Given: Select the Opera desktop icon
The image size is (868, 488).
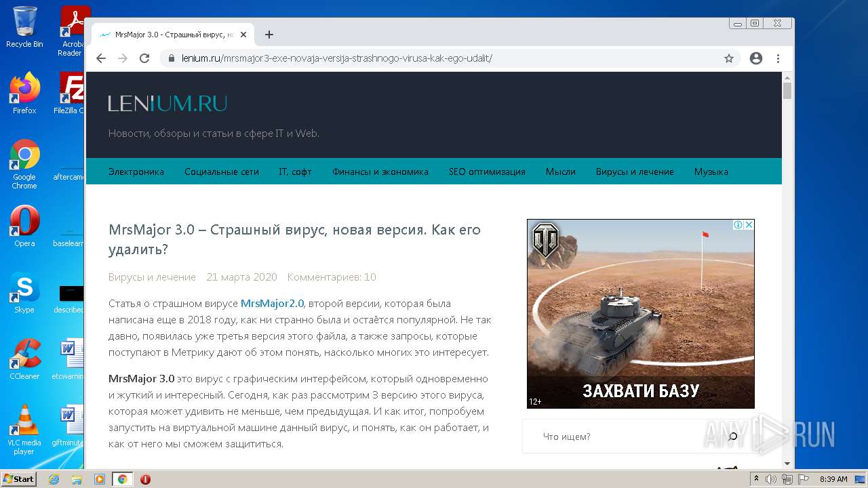Looking at the screenshot, I should tap(24, 226).
